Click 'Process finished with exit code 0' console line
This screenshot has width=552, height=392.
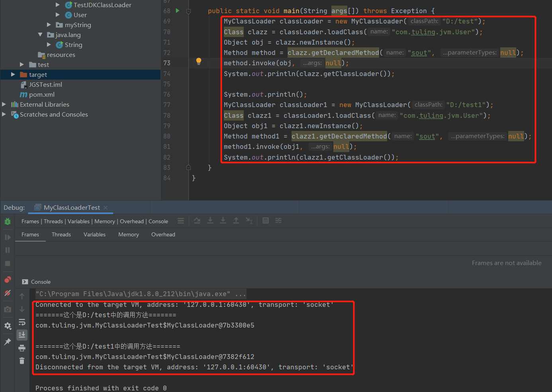(101, 388)
